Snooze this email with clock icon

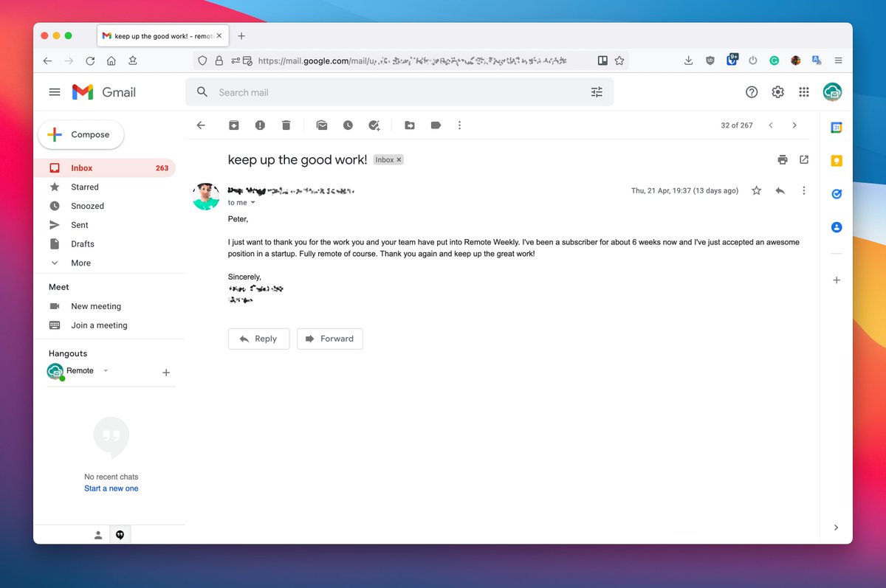(348, 125)
